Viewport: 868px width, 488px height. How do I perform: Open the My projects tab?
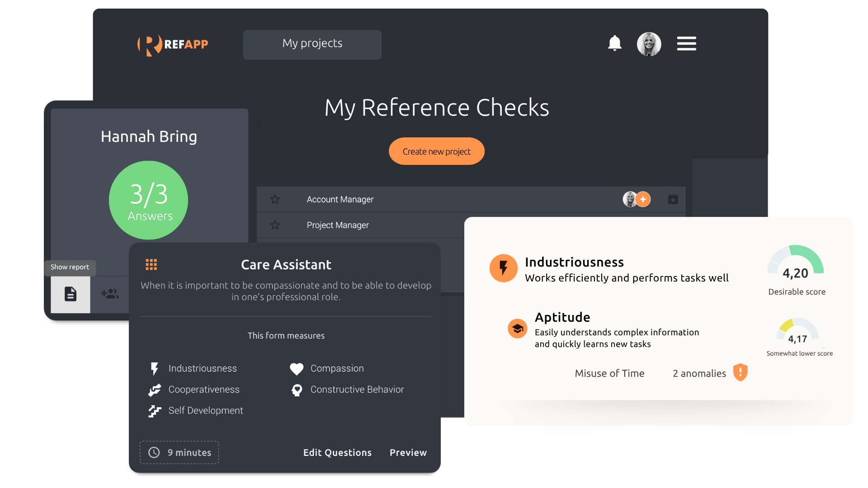(x=312, y=44)
